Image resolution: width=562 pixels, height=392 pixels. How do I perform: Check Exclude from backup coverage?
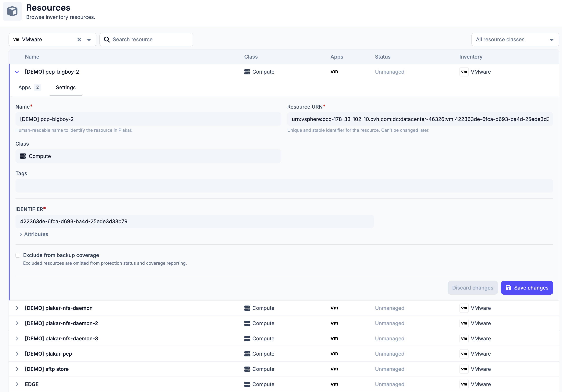[18, 255]
